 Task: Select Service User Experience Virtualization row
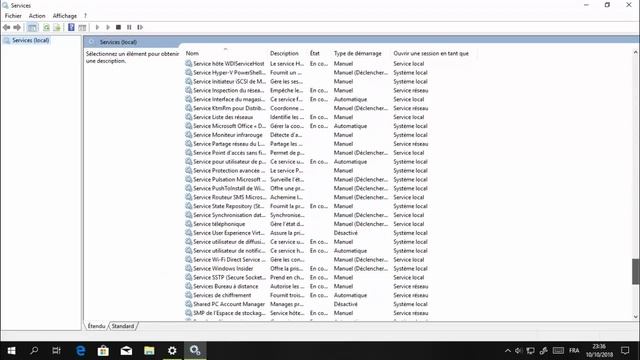pos(306,233)
